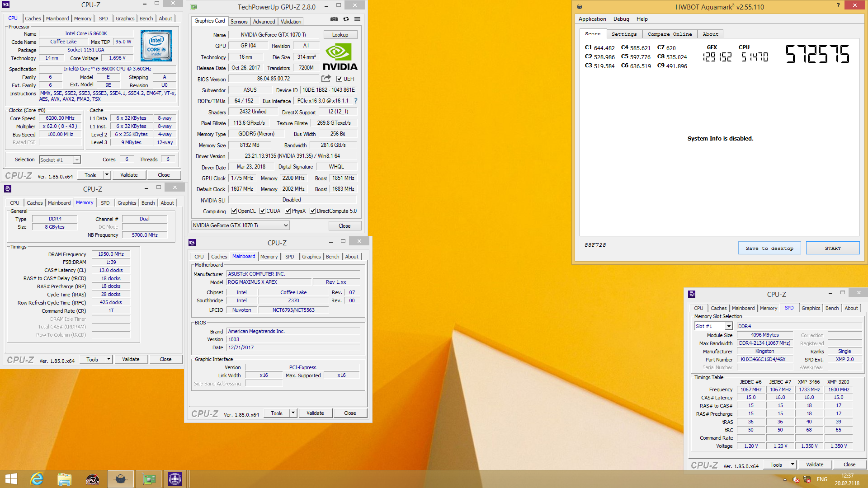Click the DRAM Frequency 1950.0 MHz value
Image resolution: width=868 pixels, height=488 pixels.
(111, 254)
